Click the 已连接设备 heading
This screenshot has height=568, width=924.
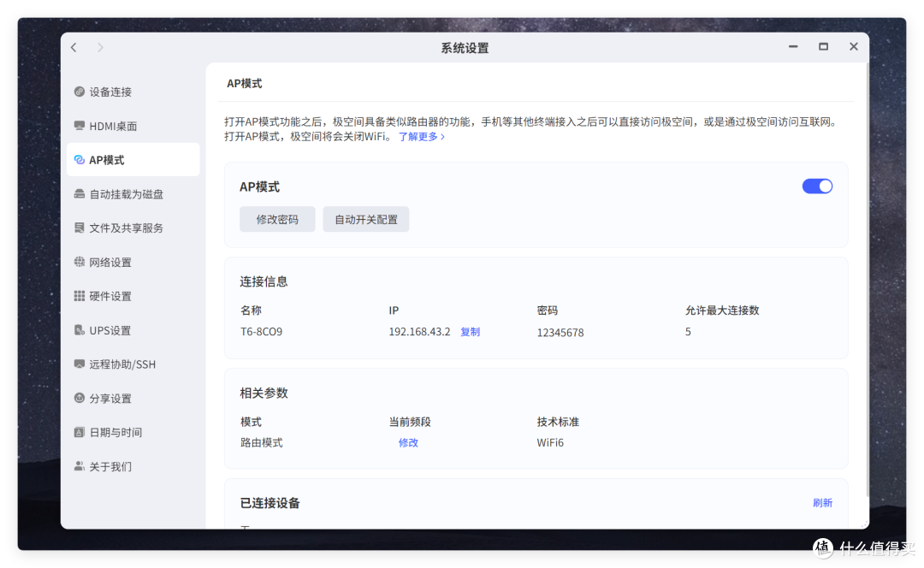pyautogui.click(x=269, y=503)
